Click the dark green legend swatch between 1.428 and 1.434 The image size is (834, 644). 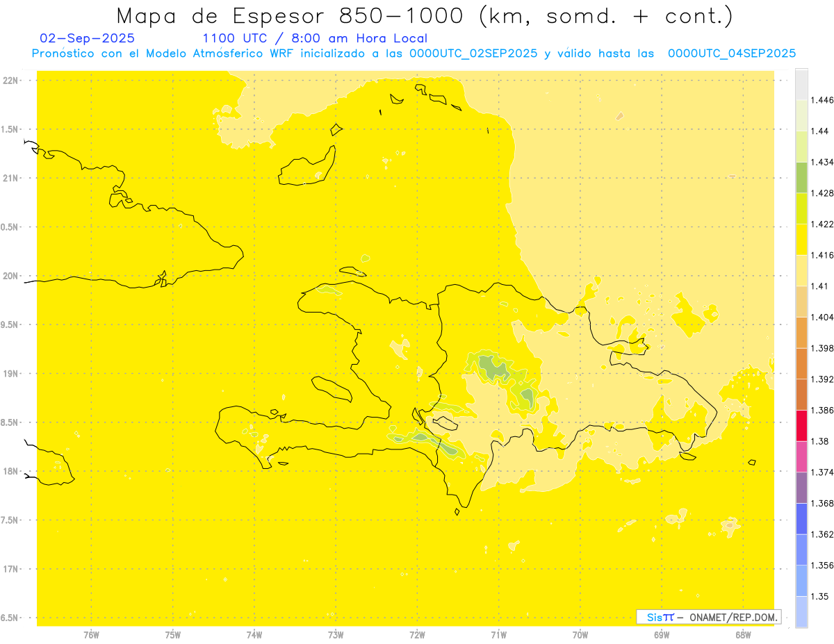801,177
